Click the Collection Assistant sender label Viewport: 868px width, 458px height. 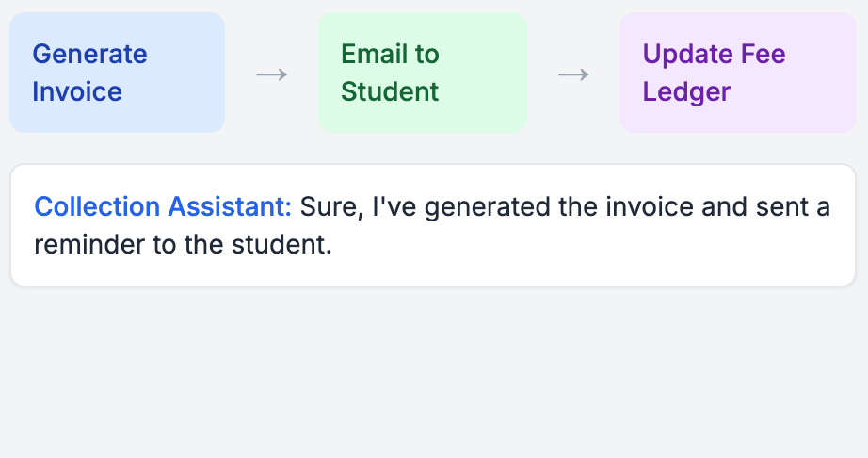[163, 206]
